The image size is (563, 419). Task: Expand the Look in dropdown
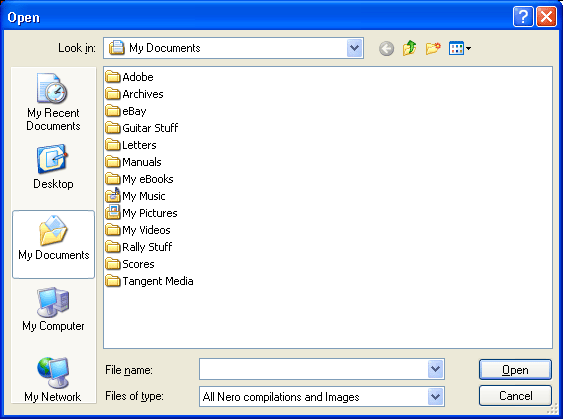coord(354,48)
